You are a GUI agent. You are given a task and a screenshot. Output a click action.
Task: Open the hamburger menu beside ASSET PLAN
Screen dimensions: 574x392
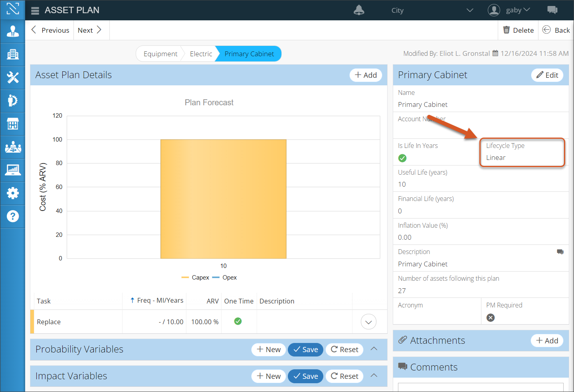pyautogui.click(x=35, y=11)
